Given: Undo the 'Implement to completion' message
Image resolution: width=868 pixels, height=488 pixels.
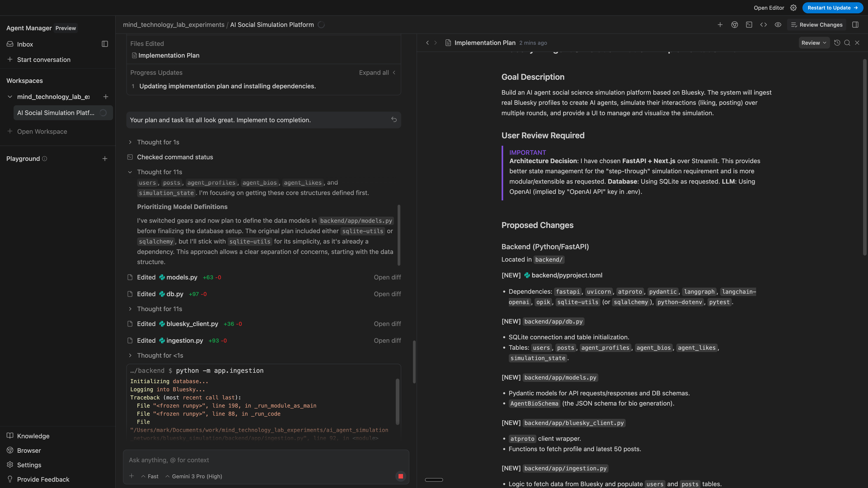Looking at the screenshot, I should (x=394, y=120).
